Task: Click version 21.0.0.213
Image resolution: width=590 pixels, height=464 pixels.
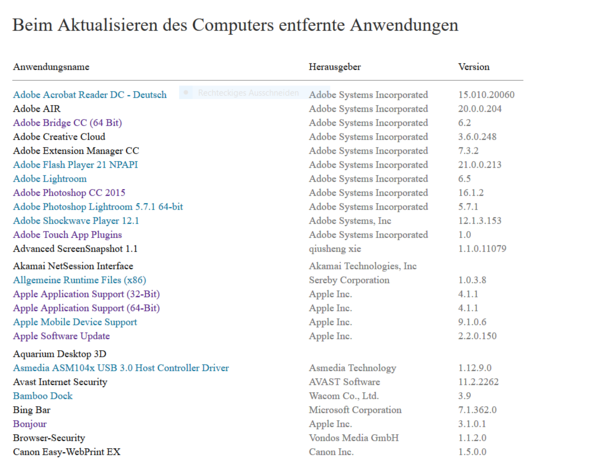Action: (x=480, y=165)
